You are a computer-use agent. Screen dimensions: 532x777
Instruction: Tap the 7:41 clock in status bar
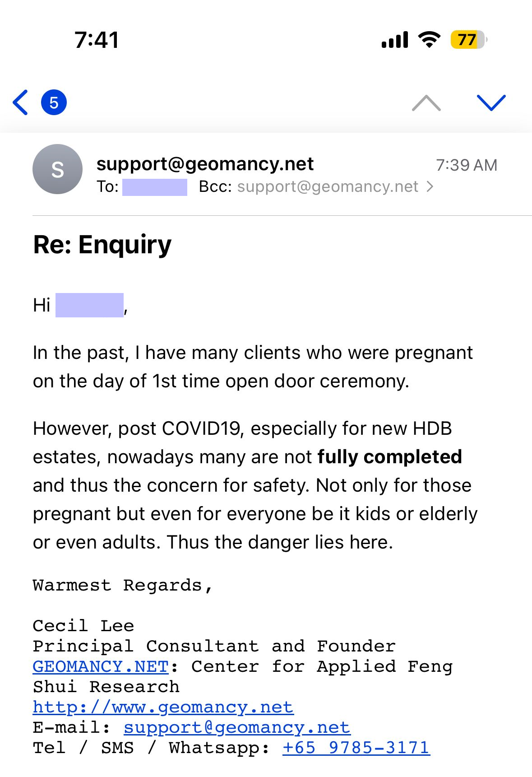97,40
